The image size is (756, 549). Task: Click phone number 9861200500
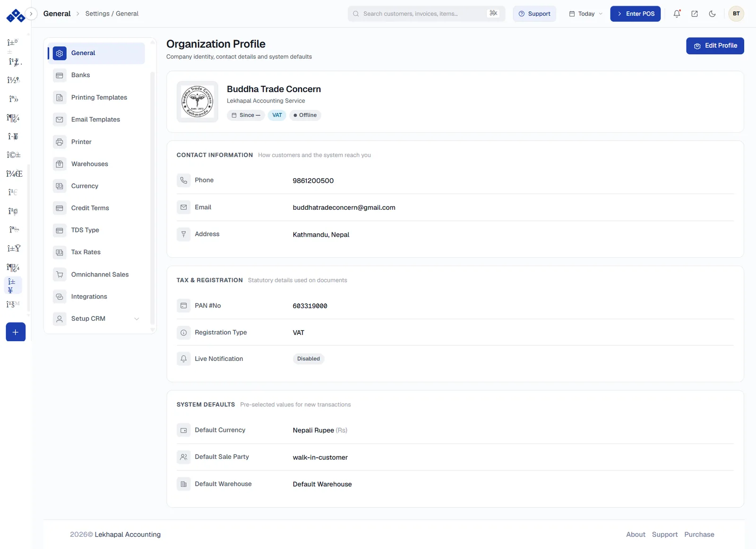pos(313,181)
